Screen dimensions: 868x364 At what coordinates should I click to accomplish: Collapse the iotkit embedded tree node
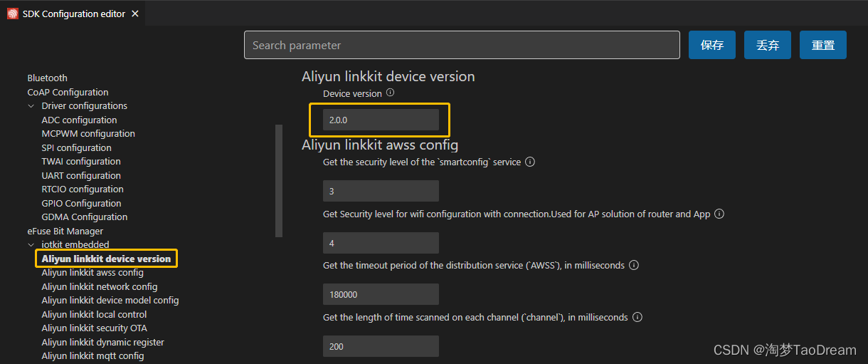point(31,245)
